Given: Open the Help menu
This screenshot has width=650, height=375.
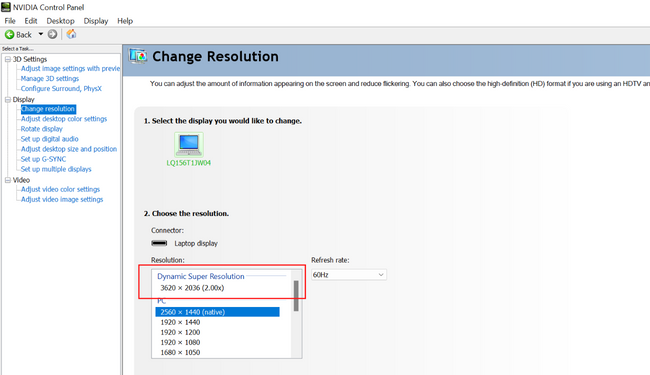Looking at the screenshot, I should pyautogui.click(x=125, y=21).
